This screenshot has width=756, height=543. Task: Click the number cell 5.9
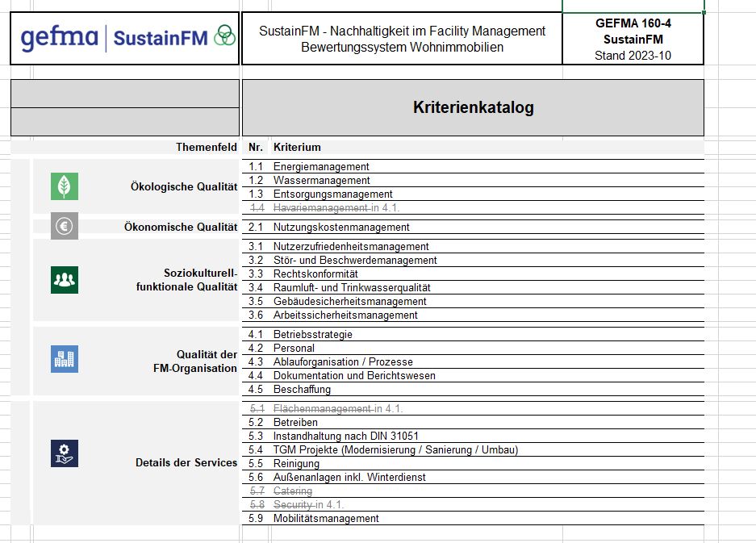(256, 519)
